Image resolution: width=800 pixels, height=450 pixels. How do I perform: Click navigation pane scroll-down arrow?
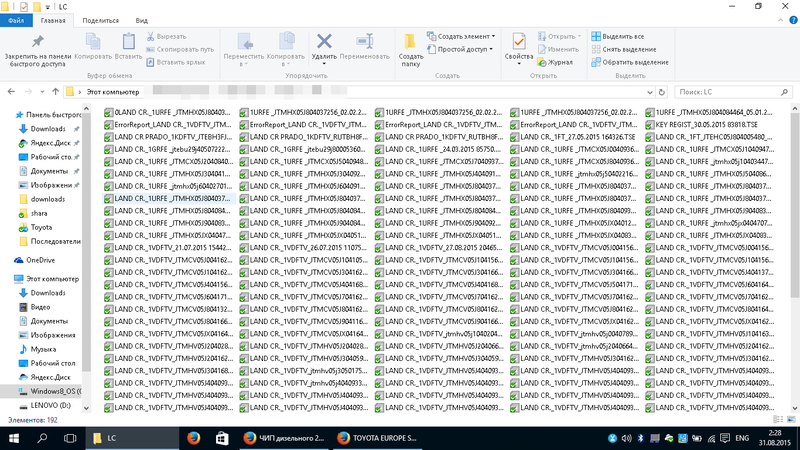pyautogui.click(x=86, y=408)
